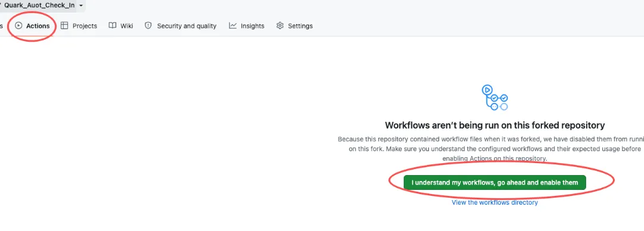The height and width of the screenshot is (231, 644).
Task: Click the Security shield icon
Action: point(148,26)
